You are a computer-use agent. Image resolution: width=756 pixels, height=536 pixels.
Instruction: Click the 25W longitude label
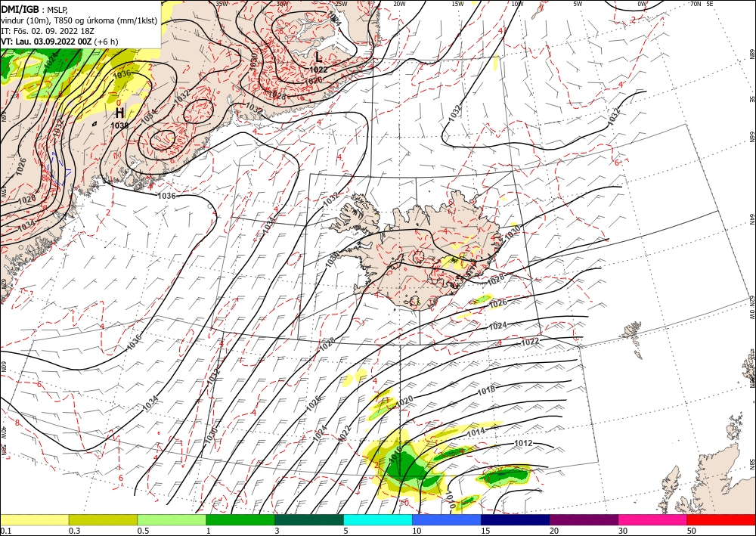341,4
